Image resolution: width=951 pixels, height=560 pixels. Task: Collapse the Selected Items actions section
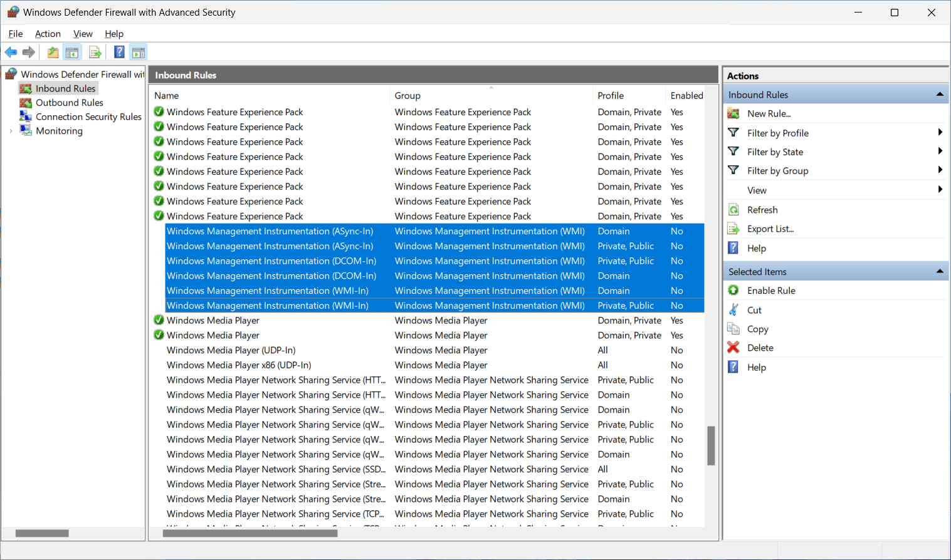(x=940, y=271)
